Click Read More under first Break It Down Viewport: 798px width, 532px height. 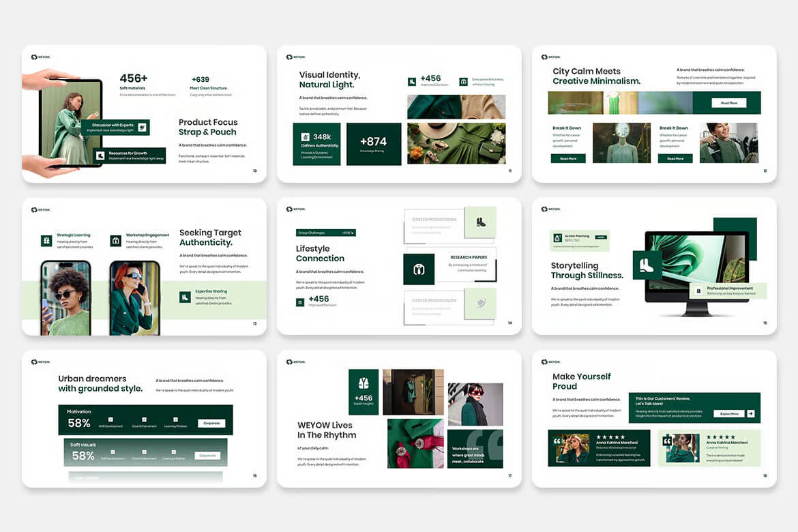[x=568, y=158]
